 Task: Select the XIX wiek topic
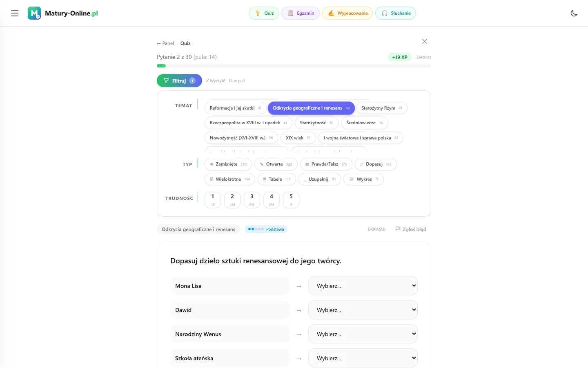298,138
